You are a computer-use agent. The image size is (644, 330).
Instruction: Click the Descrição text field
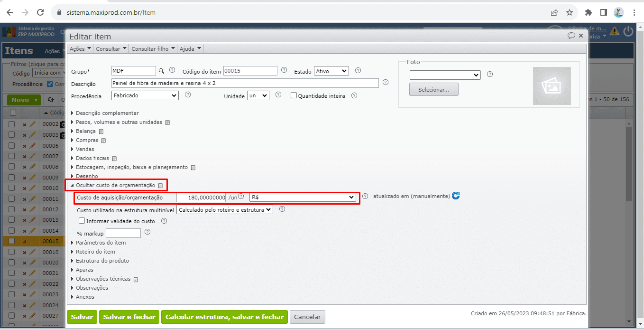pos(245,83)
